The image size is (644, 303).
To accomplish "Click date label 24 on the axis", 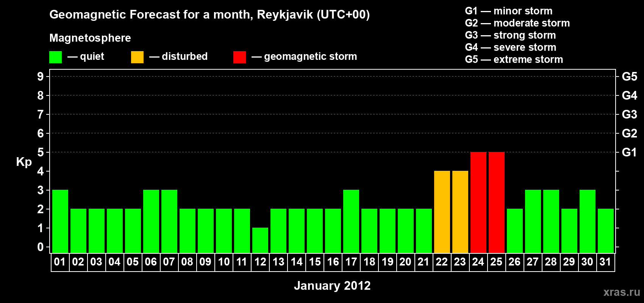I will coord(478,262).
